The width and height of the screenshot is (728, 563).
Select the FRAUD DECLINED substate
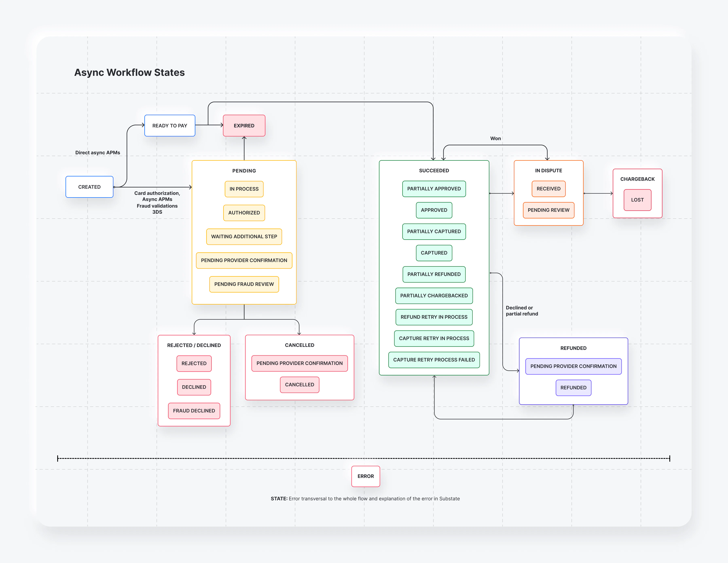pyautogui.click(x=194, y=411)
